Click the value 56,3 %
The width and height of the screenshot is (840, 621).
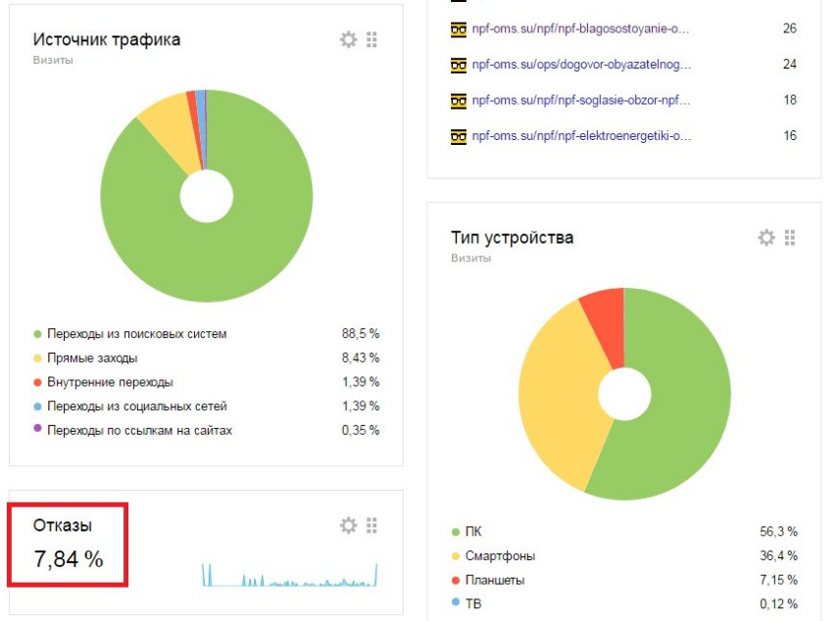778,532
